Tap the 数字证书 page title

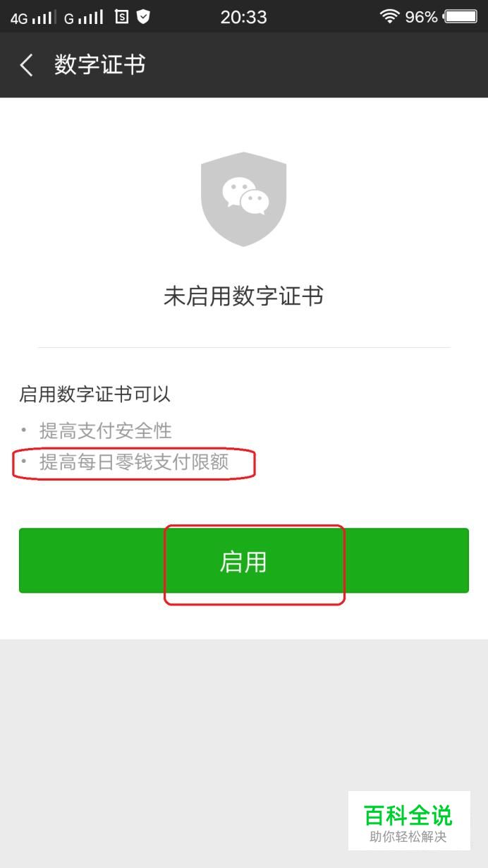[x=99, y=65]
